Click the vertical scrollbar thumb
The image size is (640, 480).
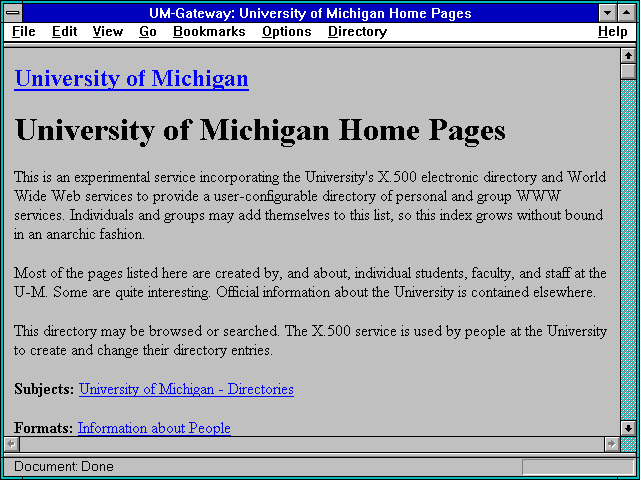tap(628, 71)
